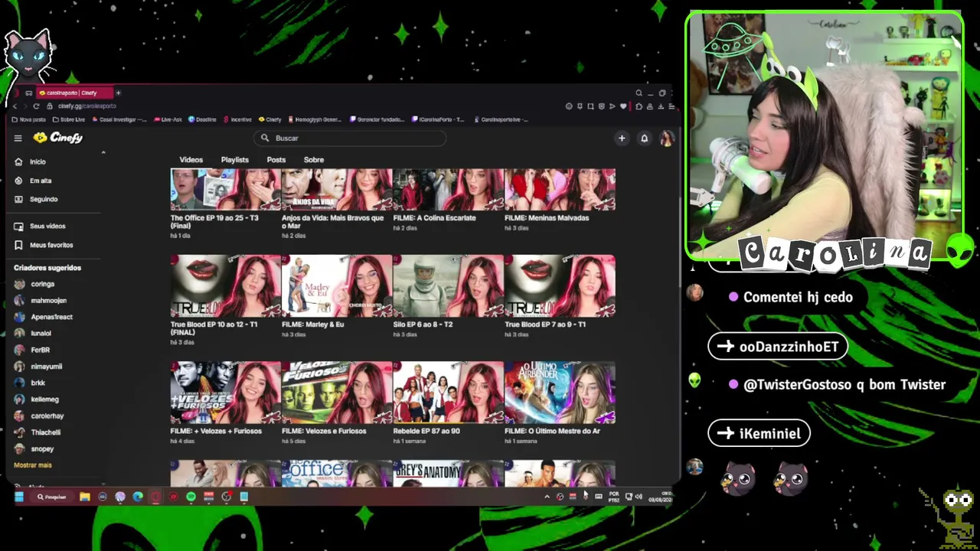
Task: Open True Blood EP 7 ao 9 thumbnail
Action: (560, 286)
